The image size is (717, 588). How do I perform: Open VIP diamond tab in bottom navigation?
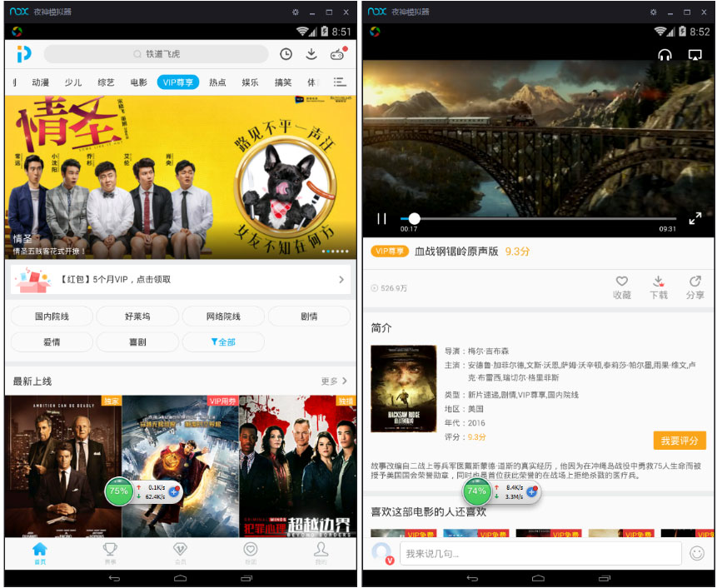(181, 552)
